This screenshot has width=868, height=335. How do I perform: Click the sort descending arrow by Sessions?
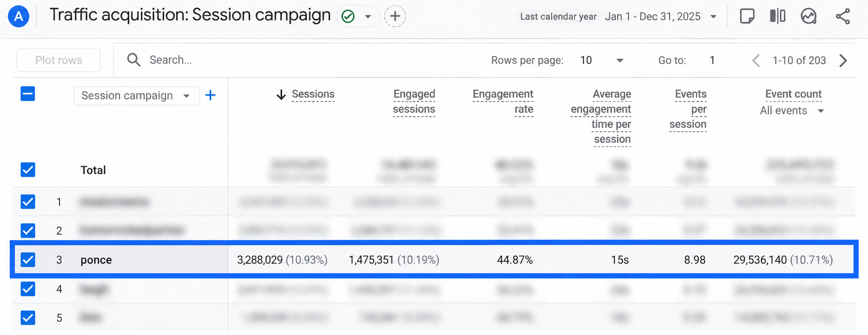click(281, 95)
